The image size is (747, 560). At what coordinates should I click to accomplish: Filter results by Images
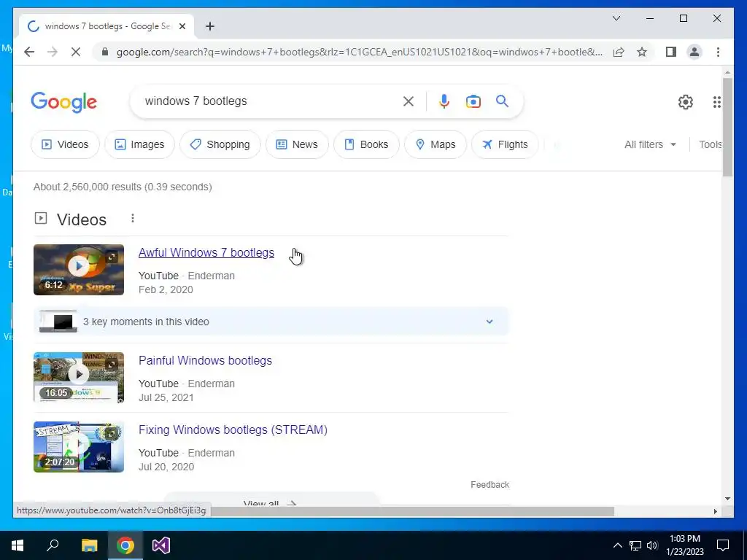[x=139, y=144]
